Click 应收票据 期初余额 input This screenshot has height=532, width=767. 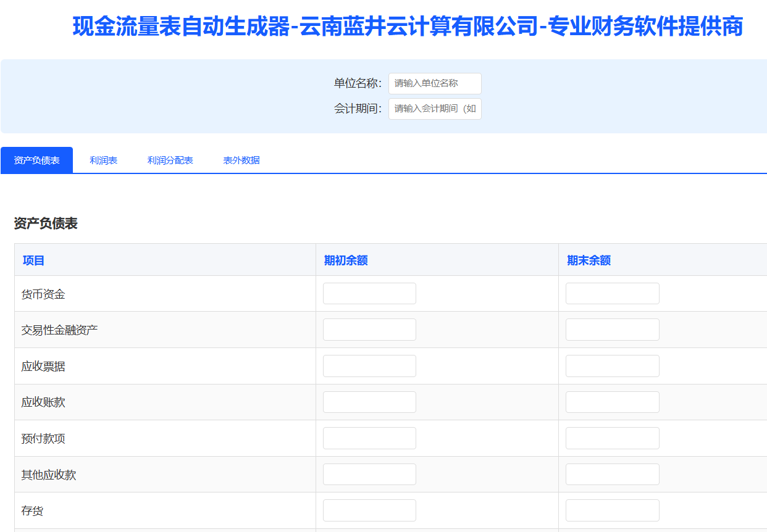point(369,366)
